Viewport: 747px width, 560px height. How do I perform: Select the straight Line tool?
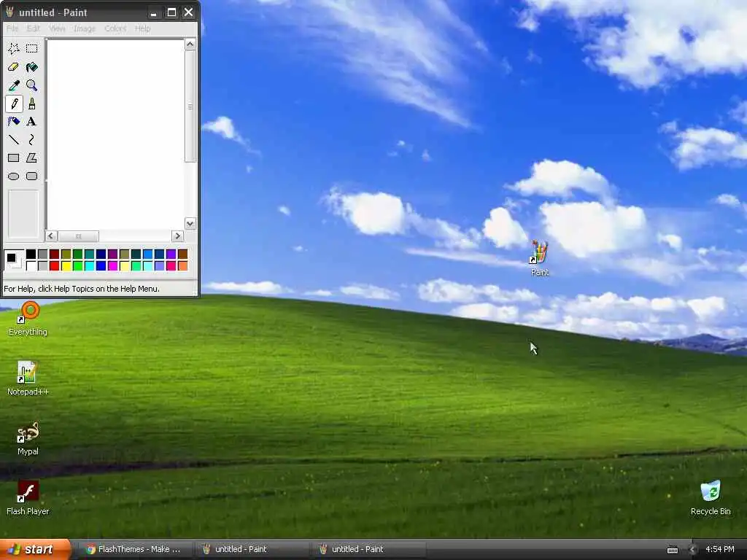(14, 139)
